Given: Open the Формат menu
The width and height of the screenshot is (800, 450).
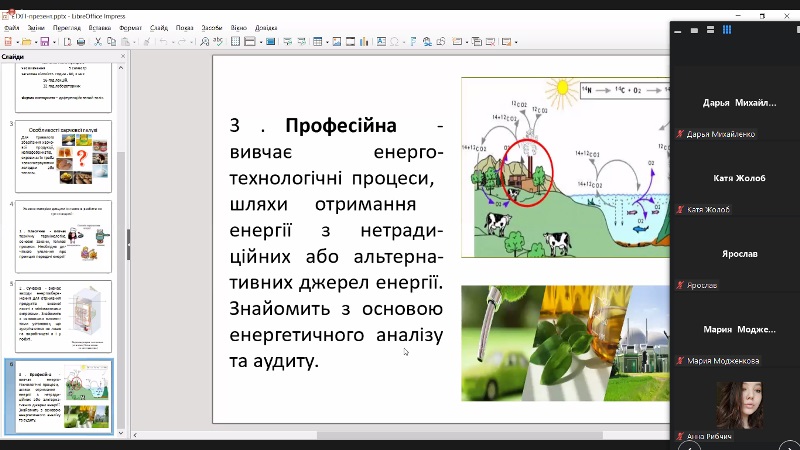Looking at the screenshot, I should 130,28.
